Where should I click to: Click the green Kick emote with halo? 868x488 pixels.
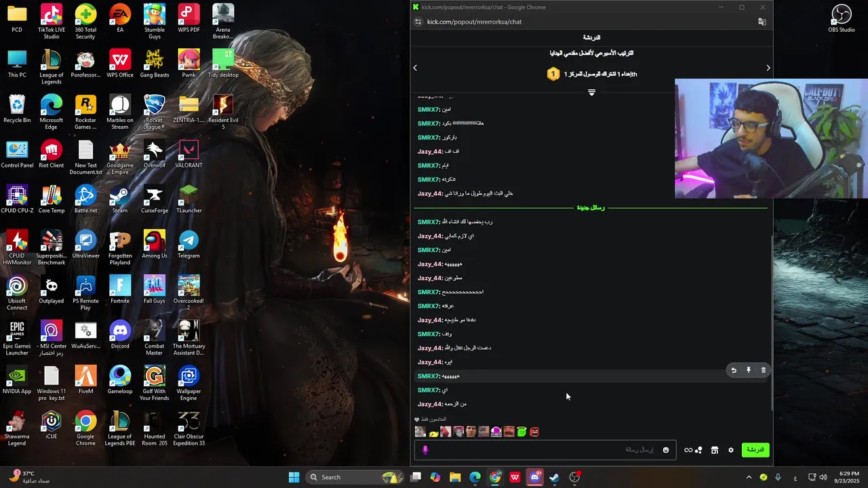(x=521, y=432)
